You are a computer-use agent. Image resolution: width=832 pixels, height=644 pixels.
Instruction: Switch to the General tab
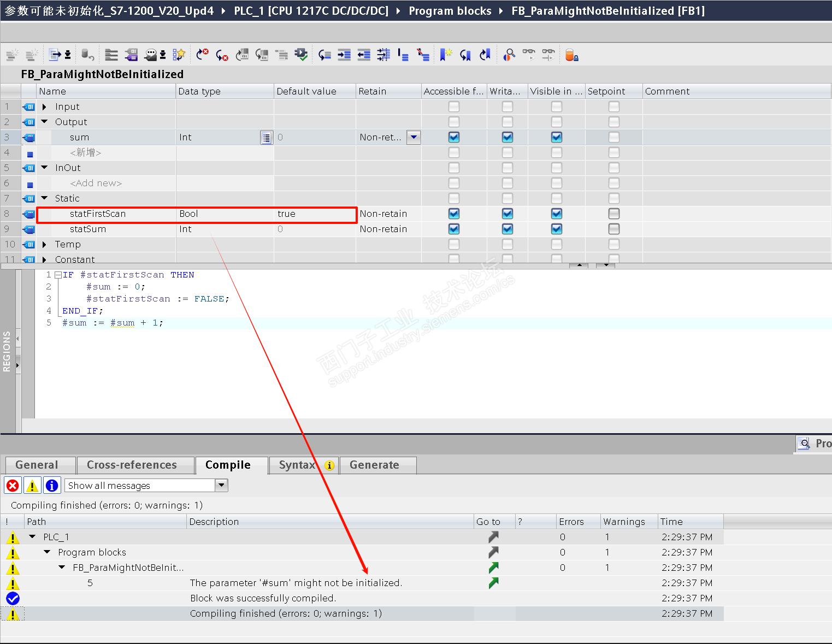[x=40, y=465]
